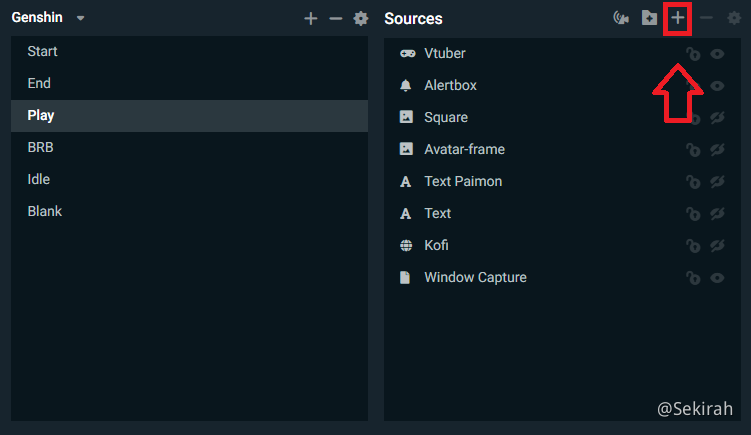This screenshot has width=751, height=435.
Task: Lock the Avatar-frame source
Action: [692, 150]
